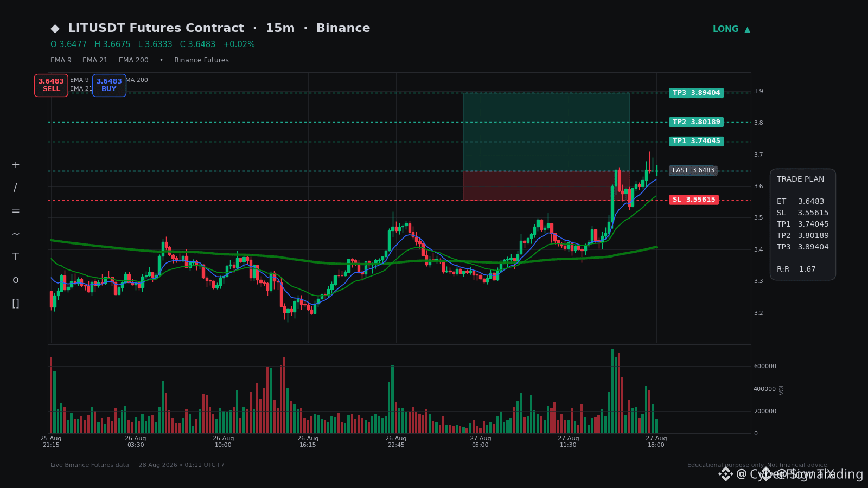Click the 3.2 price axis tick
Viewport: 868px width, 488px height.
click(x=758, y=313)
